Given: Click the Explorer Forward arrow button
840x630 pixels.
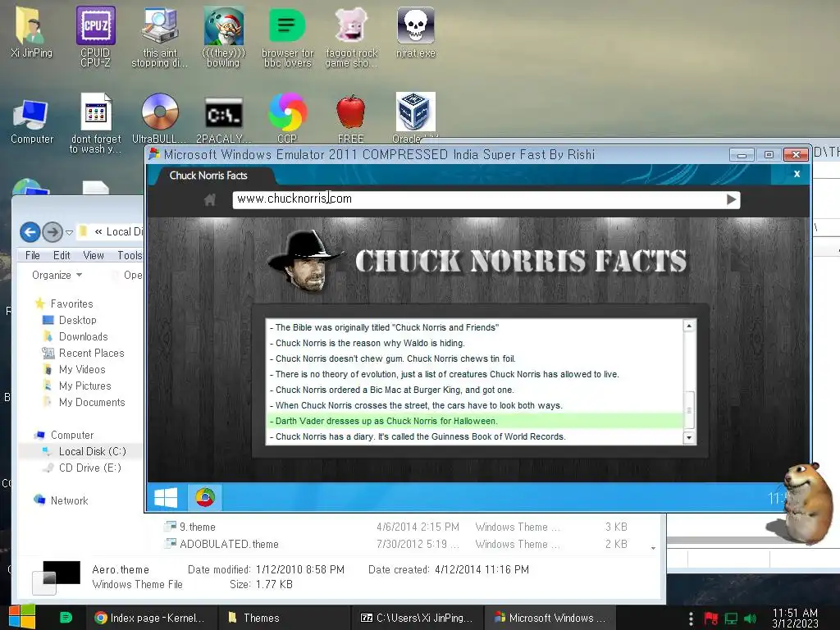Looking at the screenshot, I should [52, 232].
